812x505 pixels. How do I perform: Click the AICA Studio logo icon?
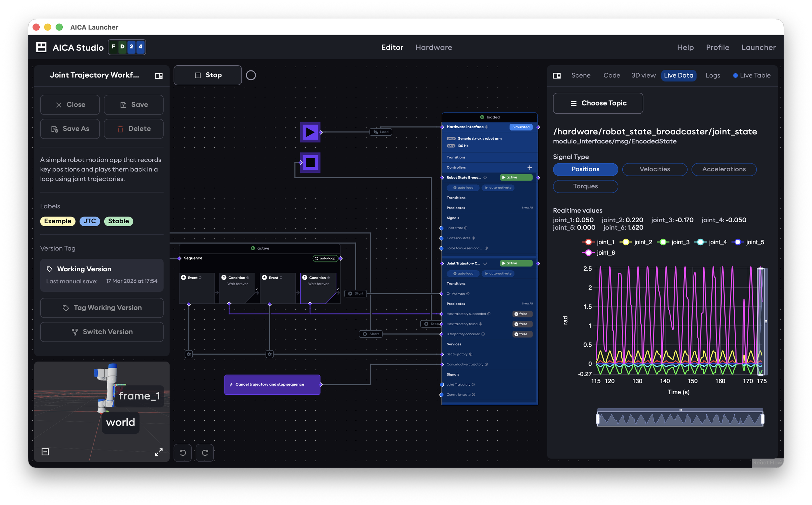41,47
